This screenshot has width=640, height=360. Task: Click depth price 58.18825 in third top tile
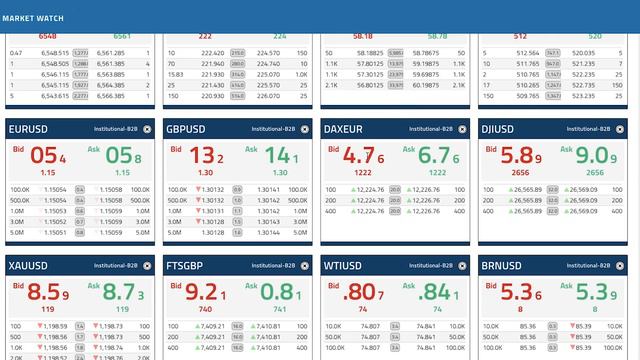pyautogui.click(x=370, y=53)
